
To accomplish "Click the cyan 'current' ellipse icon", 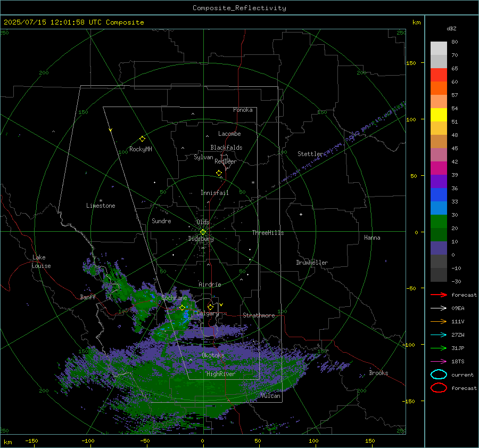I will [439, 374].
